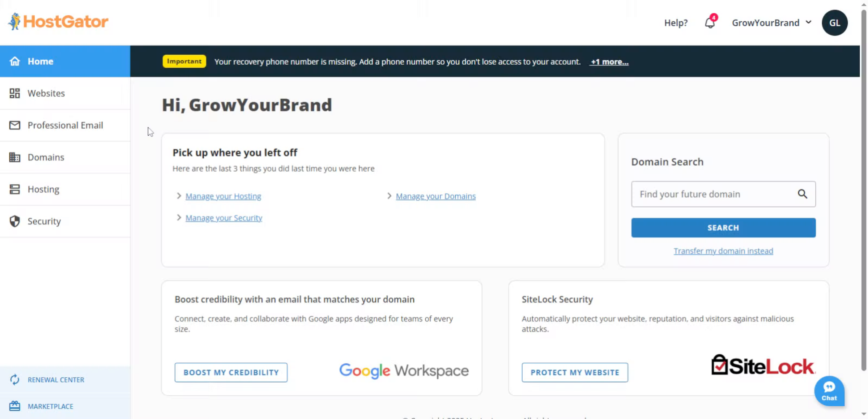Follow the Transfer my domain instead link
This screenshot has width=868, height=419.
point(723,251)
